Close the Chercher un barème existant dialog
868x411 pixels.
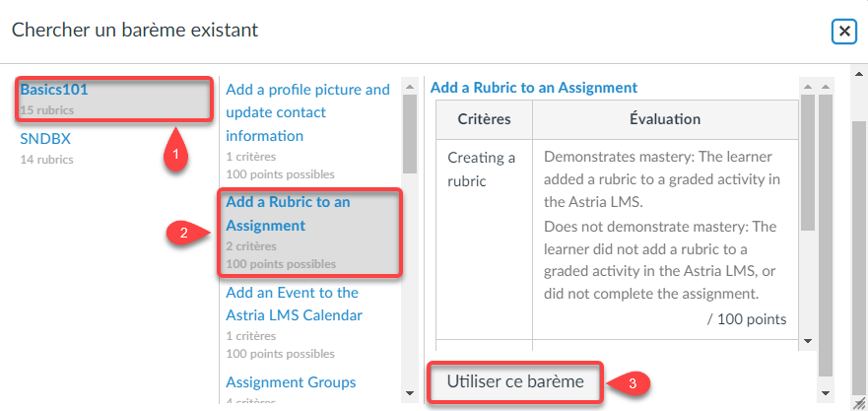843,32
